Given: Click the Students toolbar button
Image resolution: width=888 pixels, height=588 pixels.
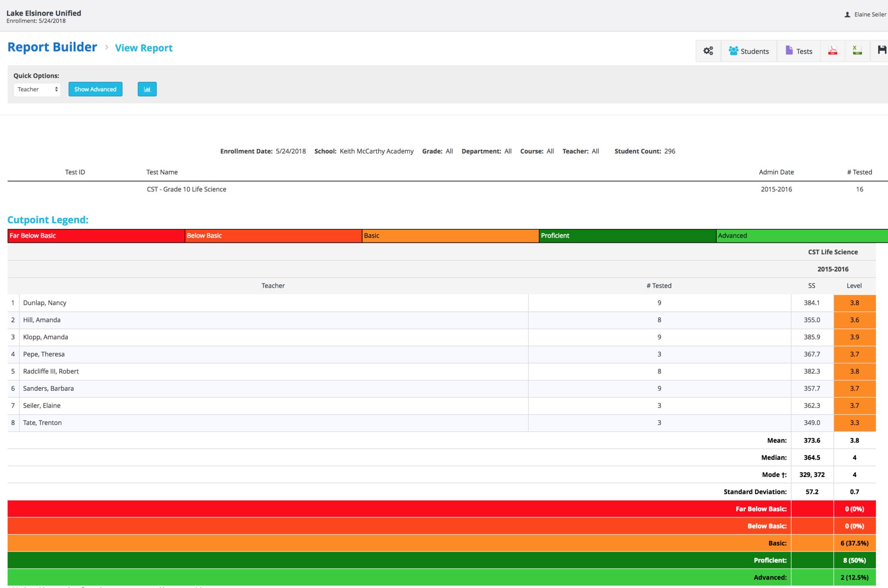Looking at the screenshot, I should point(749,51).
